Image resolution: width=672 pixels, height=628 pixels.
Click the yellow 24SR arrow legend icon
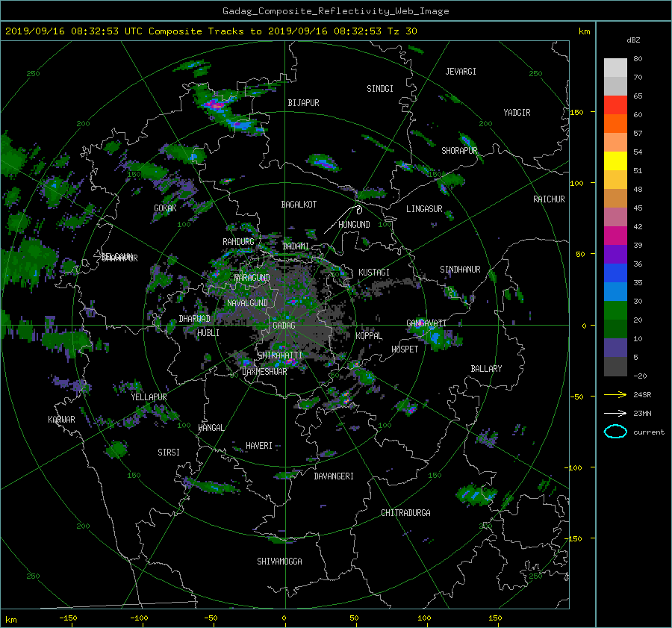coord(615,394)
